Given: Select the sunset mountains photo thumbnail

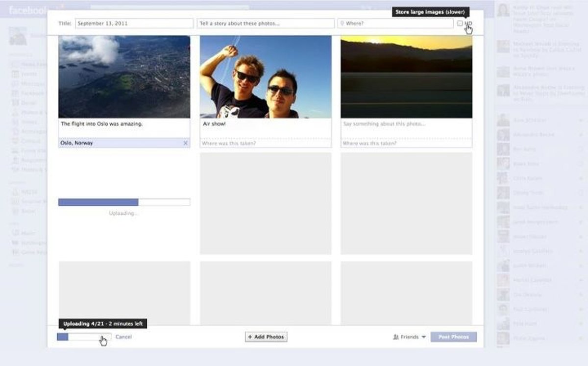Looking at the screenshot, I should click(x=406, y=76).
